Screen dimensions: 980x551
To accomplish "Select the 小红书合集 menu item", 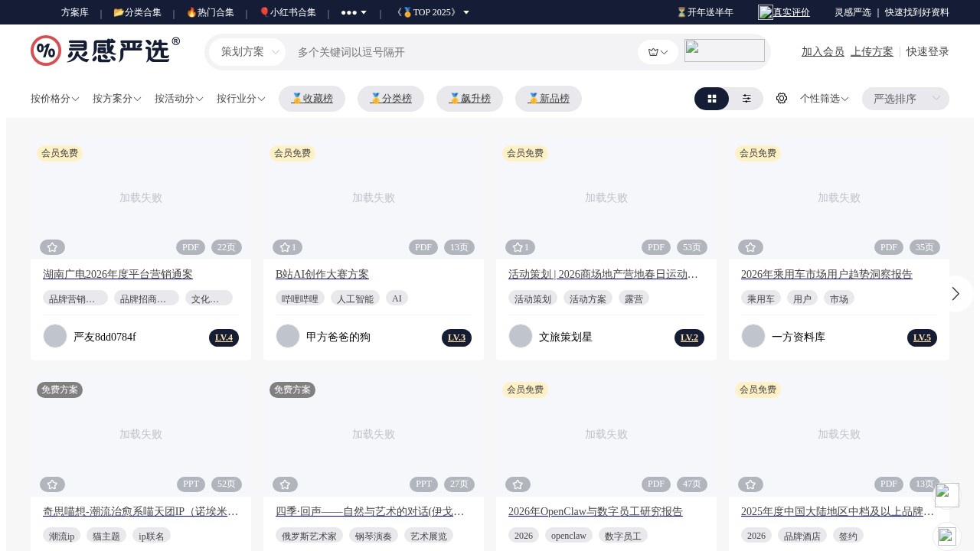I will click(288, 12).
